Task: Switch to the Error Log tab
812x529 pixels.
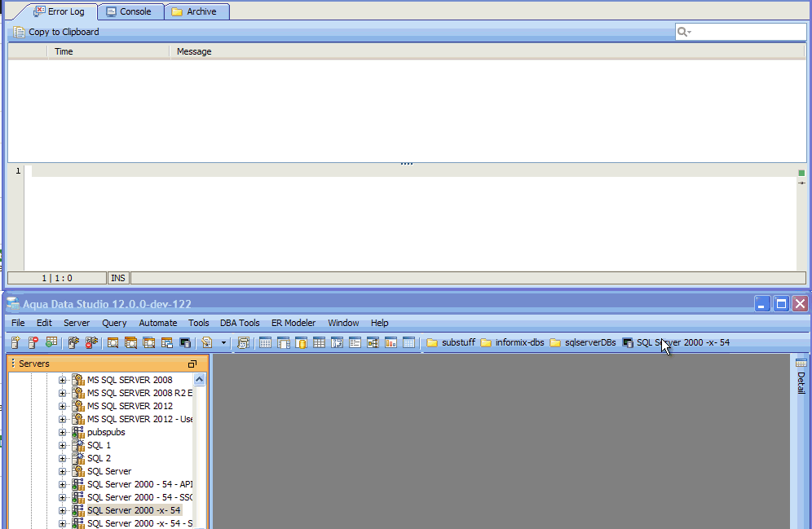Action: (59, 11)
